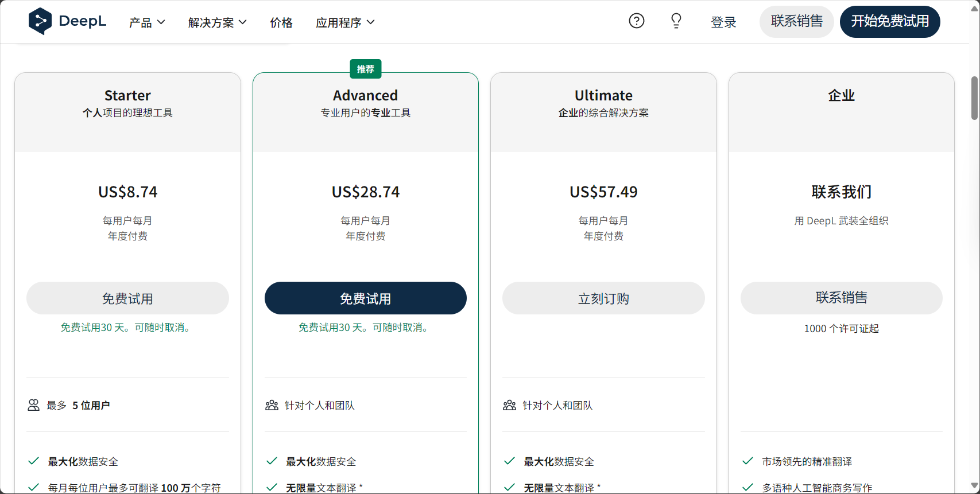This screenshot has height=494, width=980.
Task: Click the 最多 5 位用户 text
Action: click(x=78, y=405)
